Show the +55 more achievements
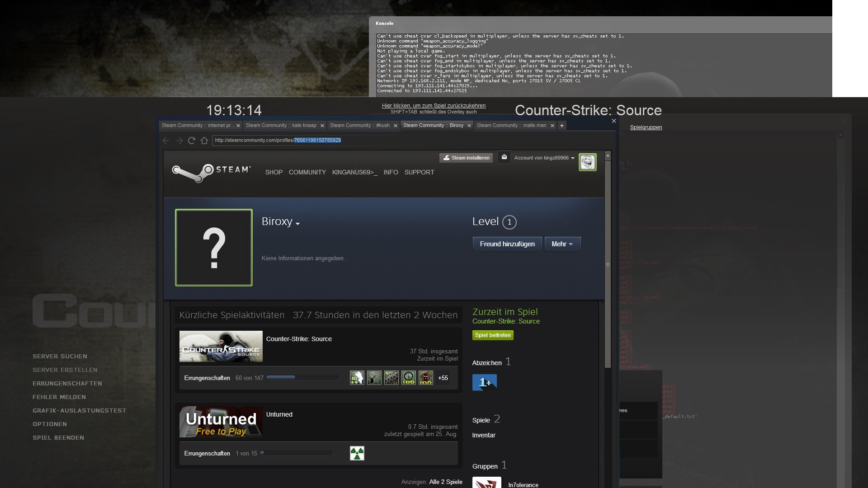 [x=443, y=378]
